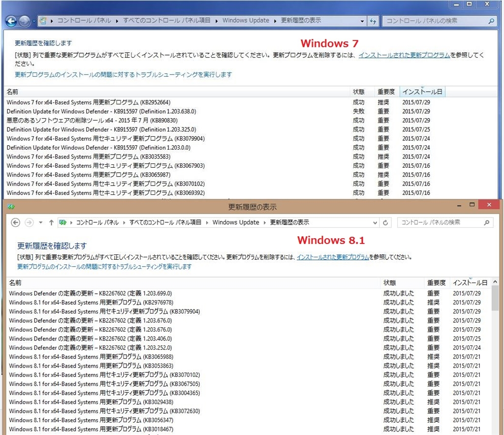
Task: Sort by インストール日 column in Windows 7 window
Action: (x=422, y=92)
